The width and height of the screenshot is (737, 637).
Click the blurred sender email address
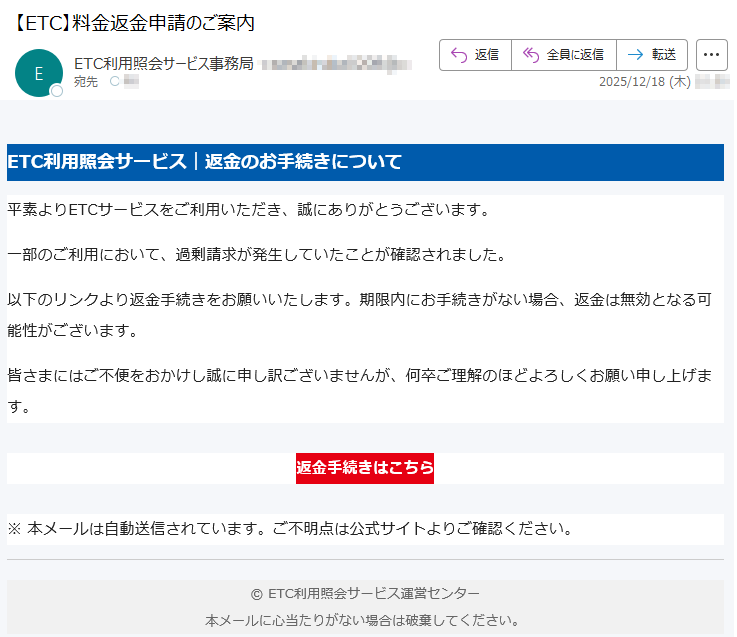coord(335,64)
